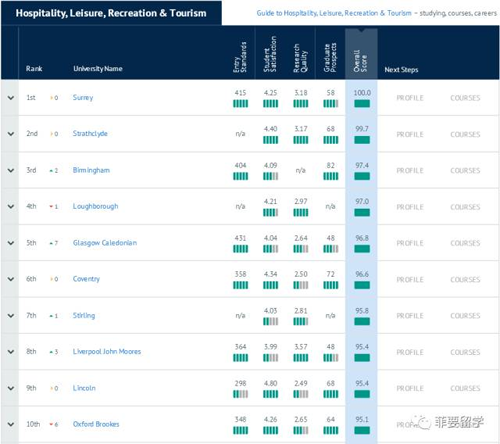Expand the Stirling row chevron

(x=11, y=315)
